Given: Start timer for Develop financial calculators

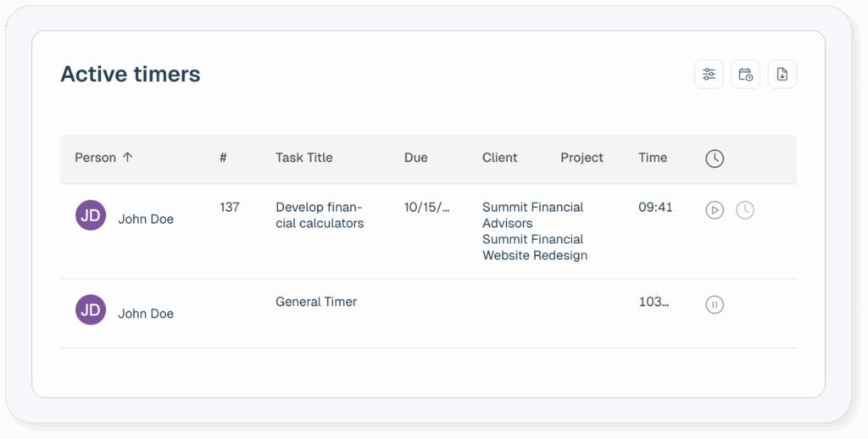Looking at the screenshot, I should click(714, 210).
